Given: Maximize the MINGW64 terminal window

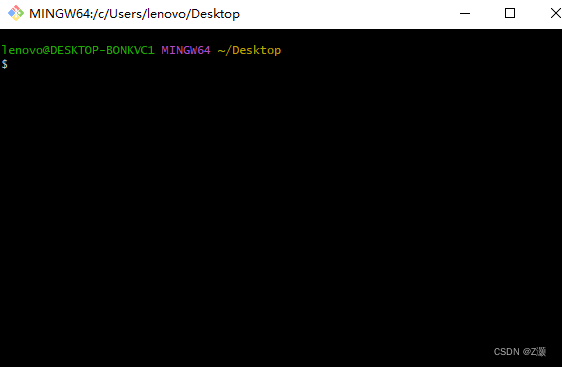Looking at the screenshot, I should [510, 14].
